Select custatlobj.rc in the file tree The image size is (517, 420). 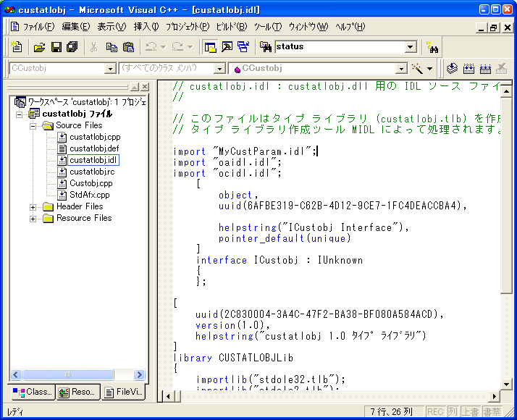[92, 172]
